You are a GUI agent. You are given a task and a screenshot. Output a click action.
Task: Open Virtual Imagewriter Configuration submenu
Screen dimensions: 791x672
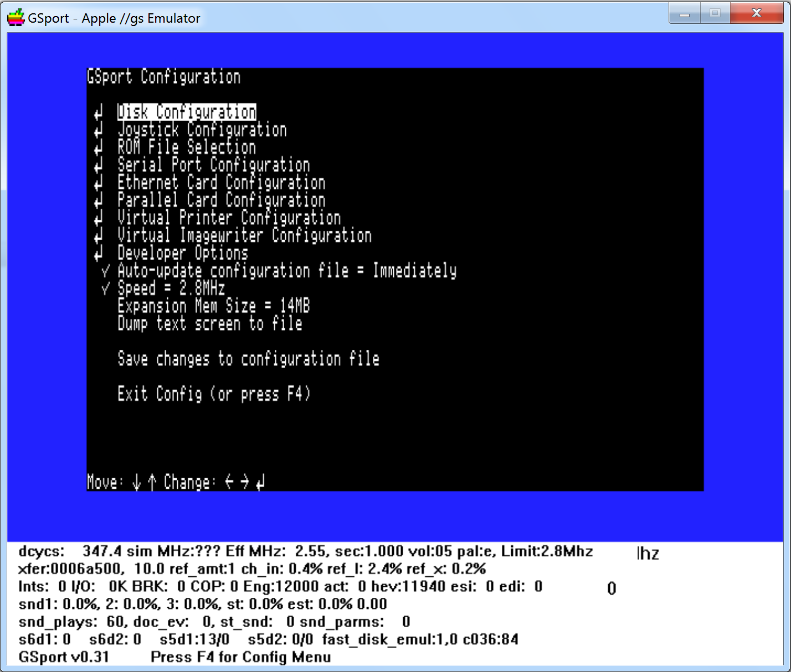[244, 236]
